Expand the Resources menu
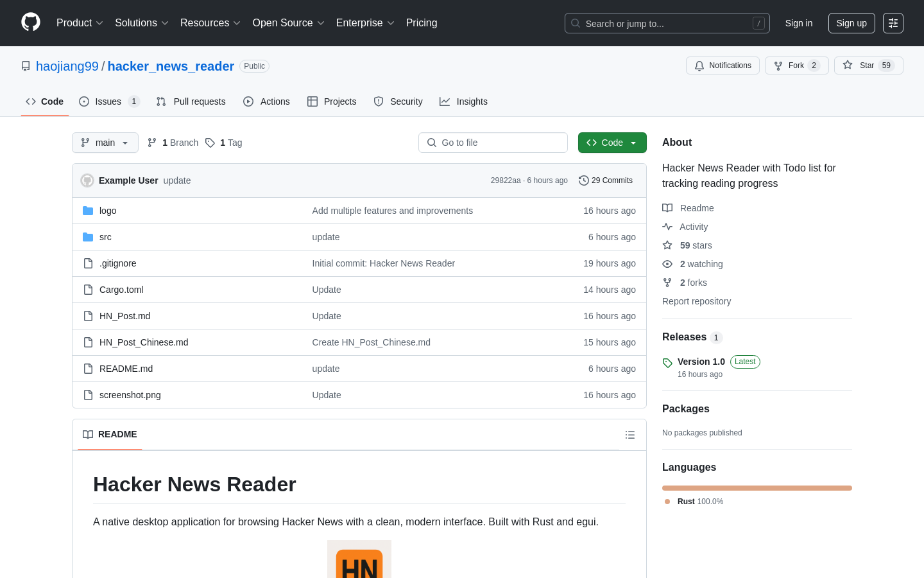 point(210,23)
